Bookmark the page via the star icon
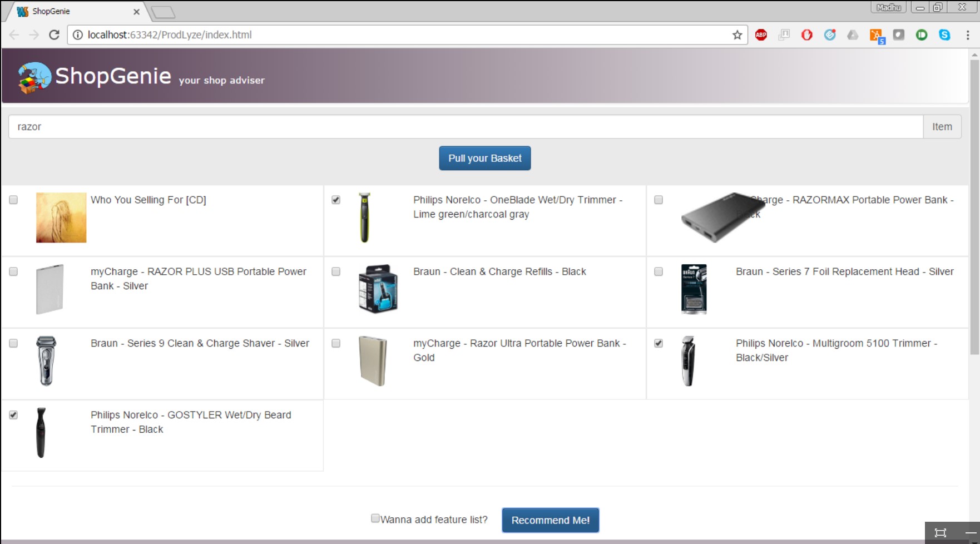This screenshot has width=980, height=544. click(x=738, y=35)
